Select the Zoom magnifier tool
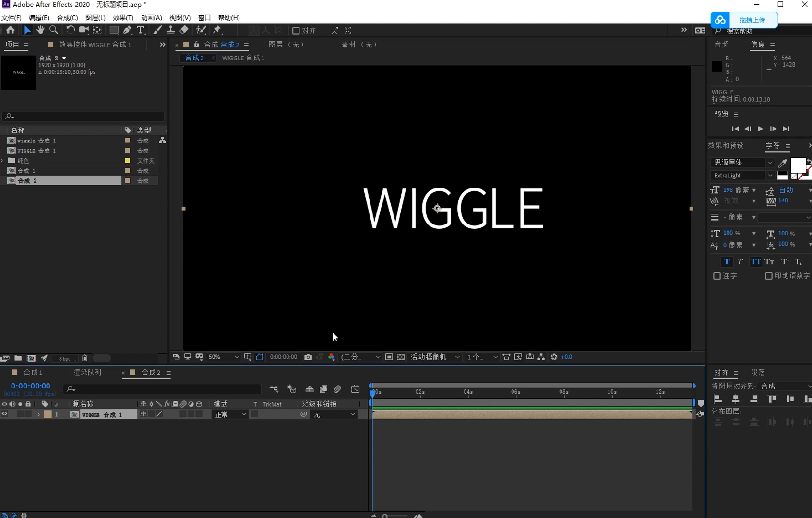This screenshot has width=812, height=518. tap(54, 30)
